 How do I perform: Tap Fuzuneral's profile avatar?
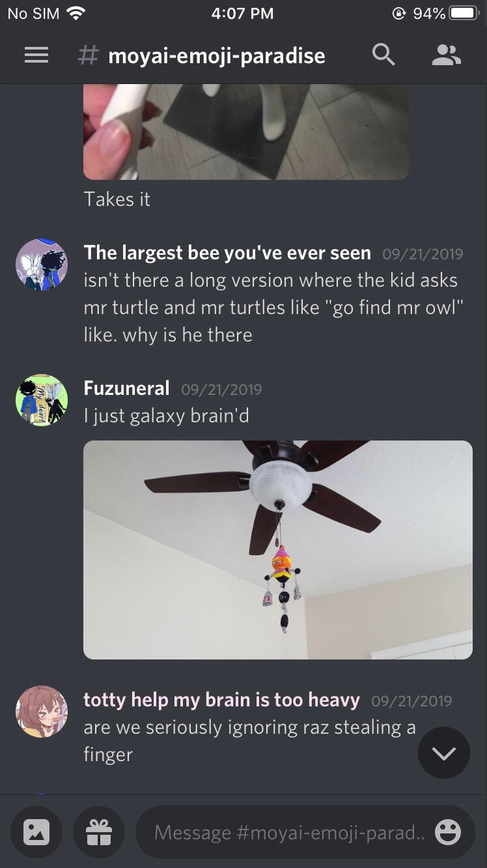coord(42,400)
